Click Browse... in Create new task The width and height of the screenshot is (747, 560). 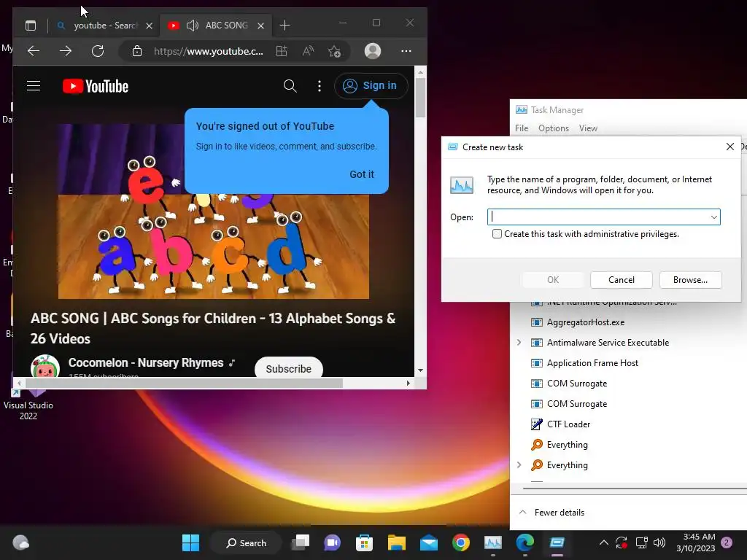coord(690,280)
